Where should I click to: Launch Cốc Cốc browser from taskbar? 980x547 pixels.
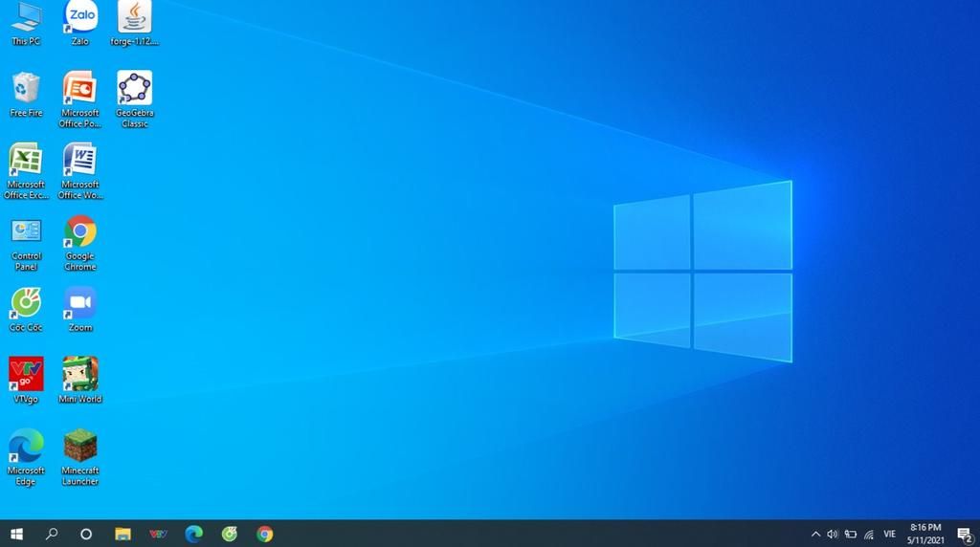230,534
